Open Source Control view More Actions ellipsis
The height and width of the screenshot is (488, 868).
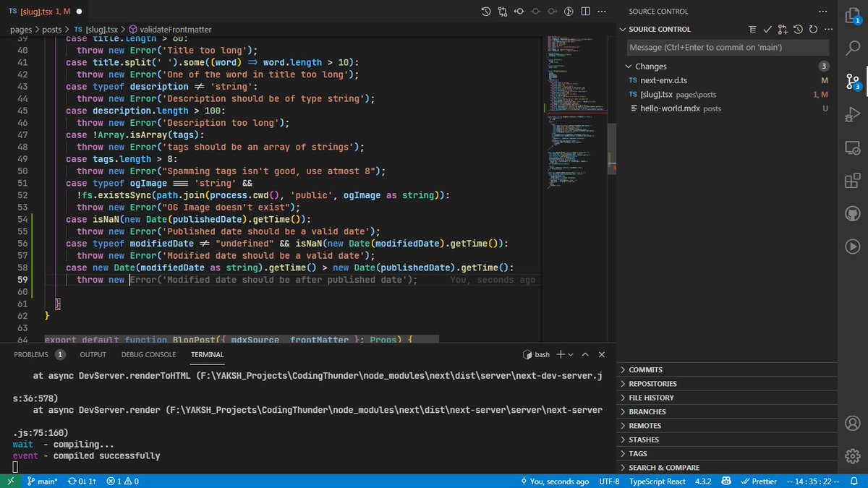pyautogui.click(x=822, y=12)
